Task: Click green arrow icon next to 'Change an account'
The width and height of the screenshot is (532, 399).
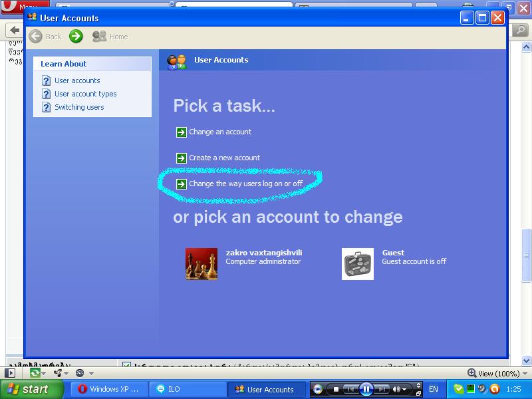Action: 182,132
